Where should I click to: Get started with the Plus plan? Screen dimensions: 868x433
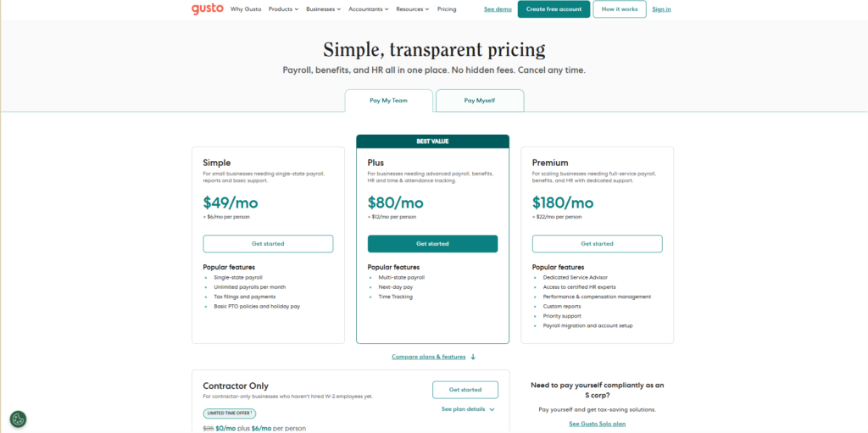[432, 244]
